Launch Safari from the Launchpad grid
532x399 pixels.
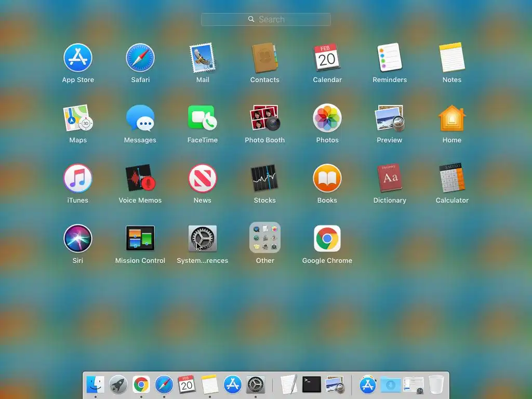coord(140,58)
